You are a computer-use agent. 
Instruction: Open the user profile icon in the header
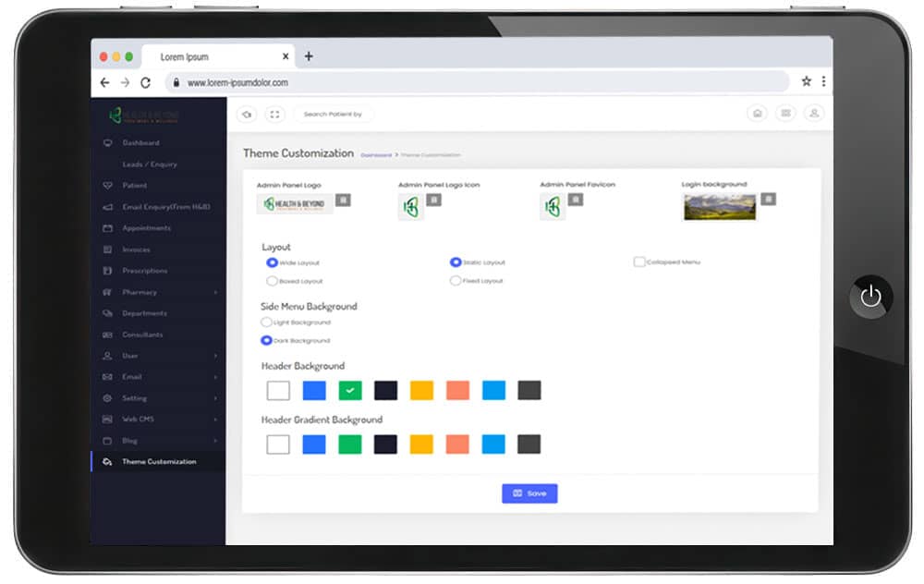point(814,113)
